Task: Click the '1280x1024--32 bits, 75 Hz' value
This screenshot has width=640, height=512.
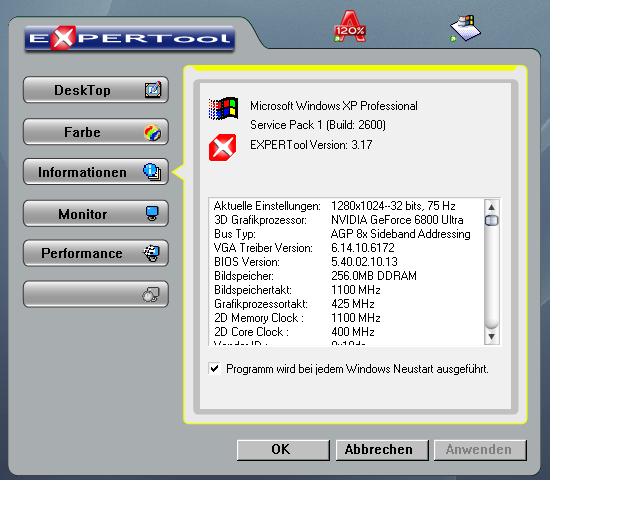Action: pyautogui.click(x=393, y=206)
